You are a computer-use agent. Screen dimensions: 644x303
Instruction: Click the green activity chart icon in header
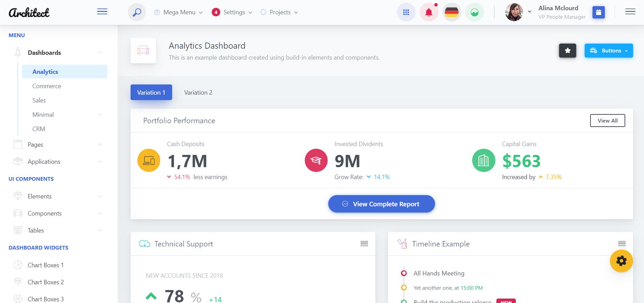[x=474, y=13]
